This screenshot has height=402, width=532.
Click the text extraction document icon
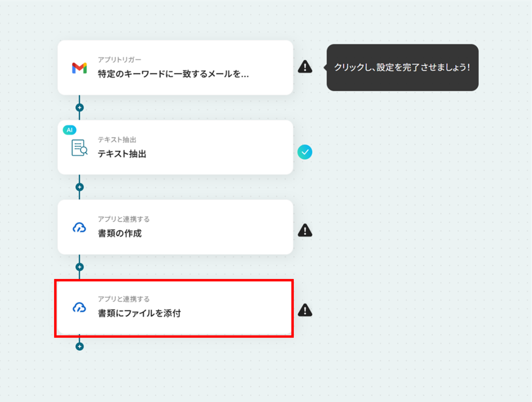coord(79,148)
